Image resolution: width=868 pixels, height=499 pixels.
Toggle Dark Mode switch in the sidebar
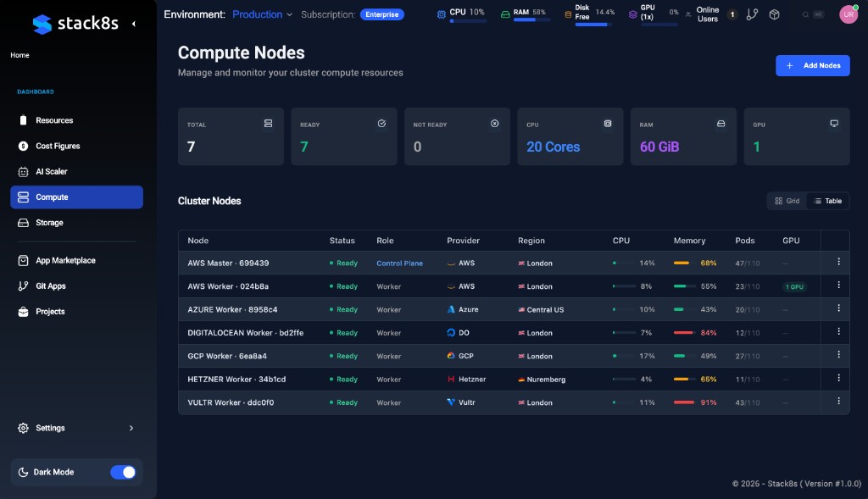point(123,472)
